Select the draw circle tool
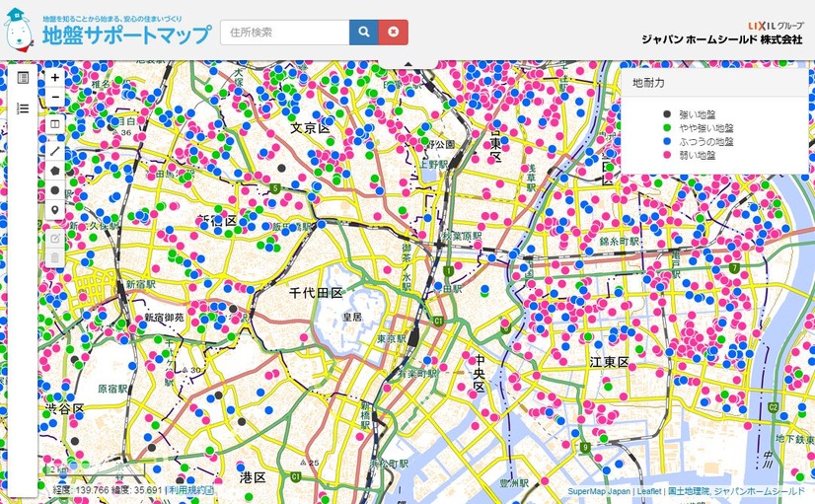The width and height of the screenshot is (815, 504). [54, 189]
